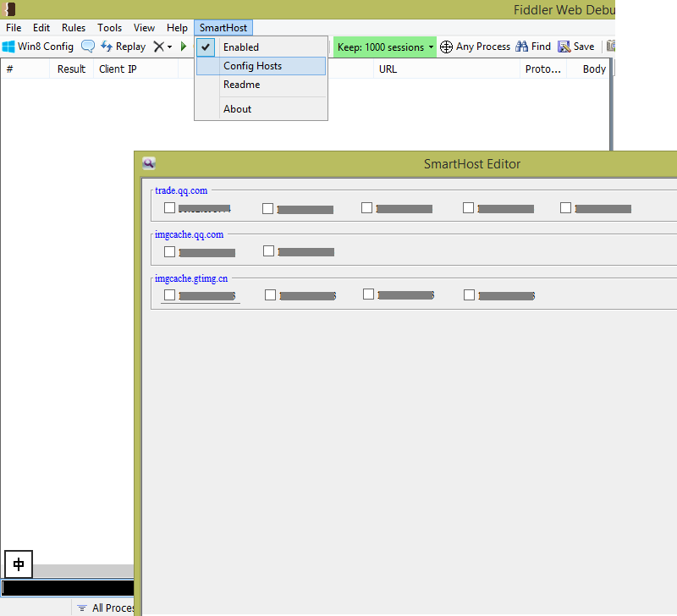Check second trade.qq.com host checkbox
Viewport: 677px width, 616px height.
pyautogui.click(x=267, y=208)
